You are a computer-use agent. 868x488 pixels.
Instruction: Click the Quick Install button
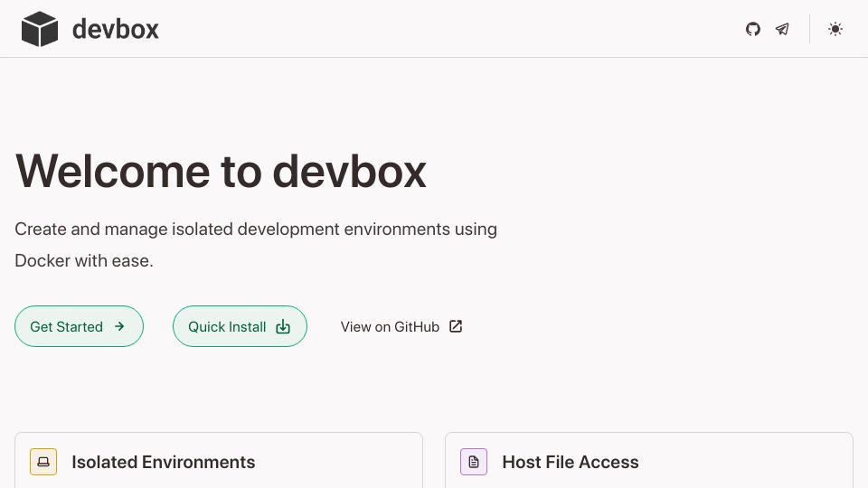tap(240, 326)
